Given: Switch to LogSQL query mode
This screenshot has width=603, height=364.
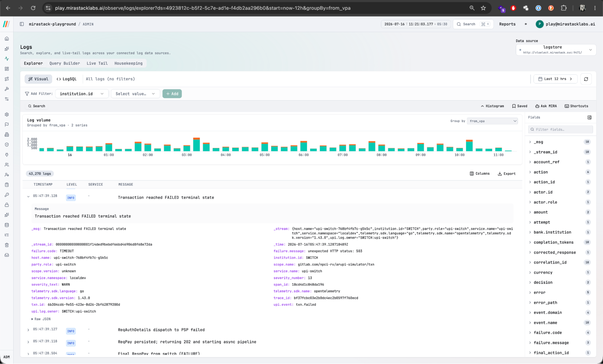Looking at the screenshot, I should (66, 79).
